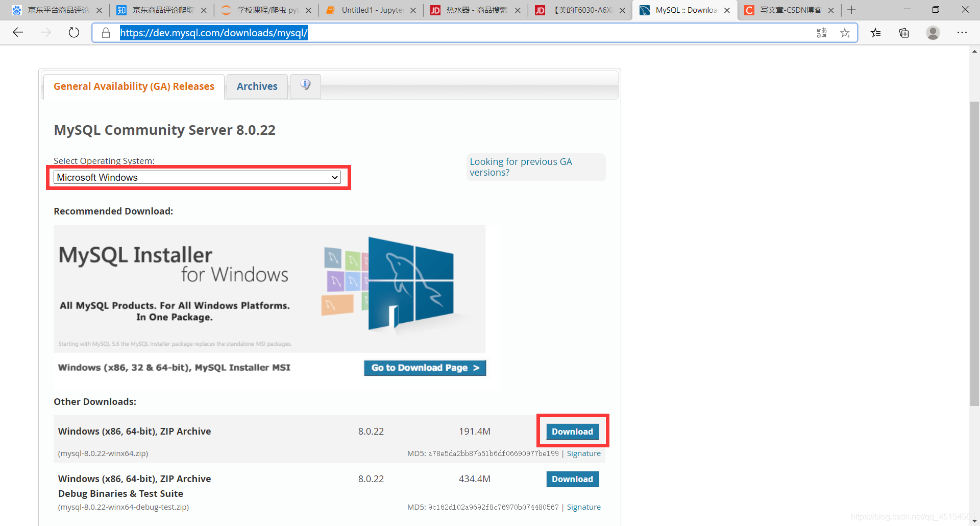Click the Recommended Download: heading
980x526 pixels.
113,211
